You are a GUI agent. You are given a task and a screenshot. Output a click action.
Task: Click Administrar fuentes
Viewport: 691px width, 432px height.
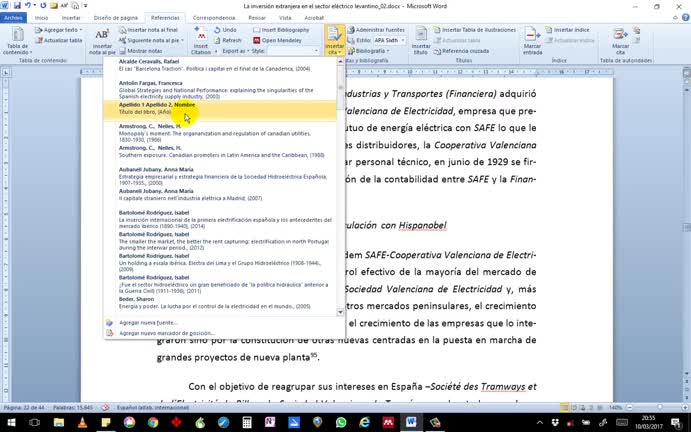coord(376,30)
